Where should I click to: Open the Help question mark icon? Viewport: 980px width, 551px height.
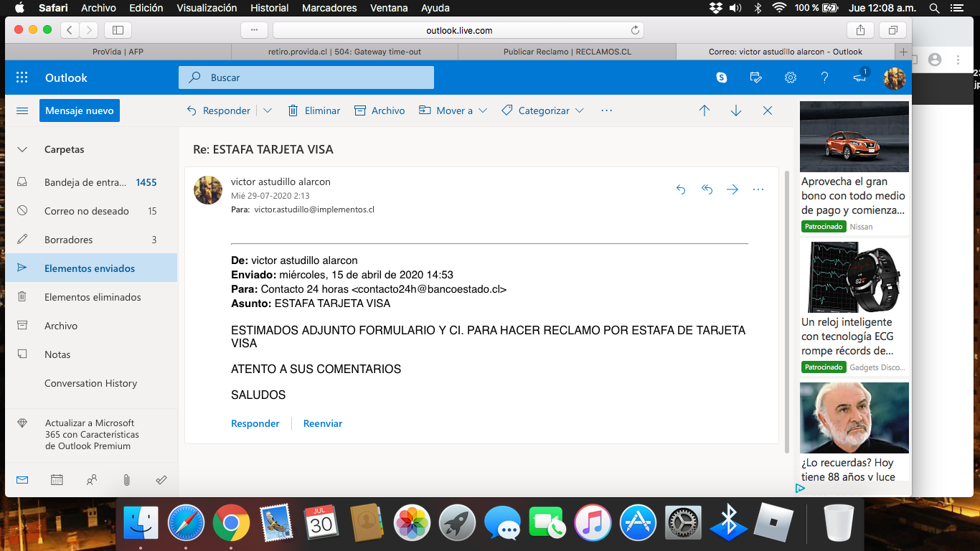click(824, 77)
